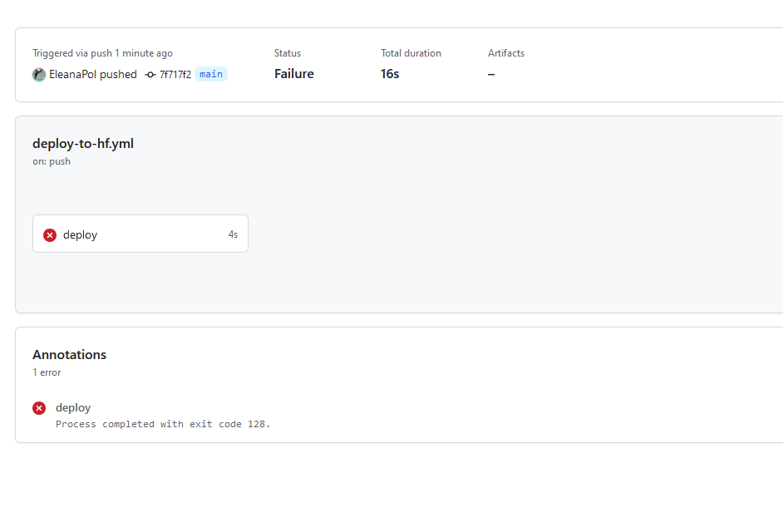
Task: Open commit 7f717f2
Action: tap(175, 75)
